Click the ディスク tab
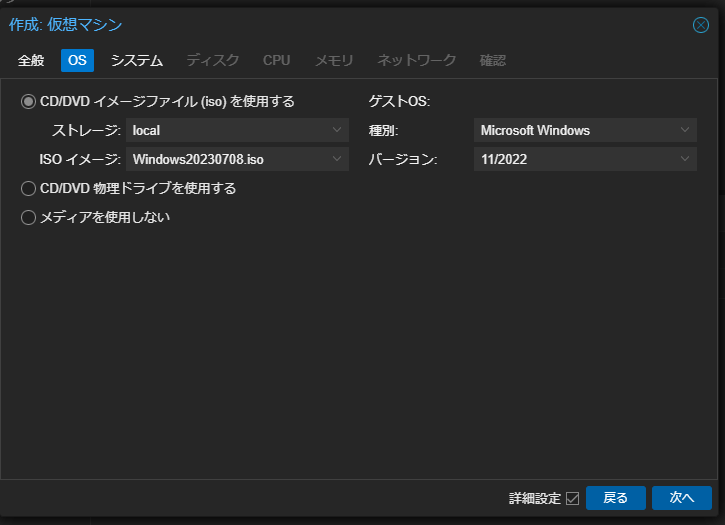 click(213, 61)
